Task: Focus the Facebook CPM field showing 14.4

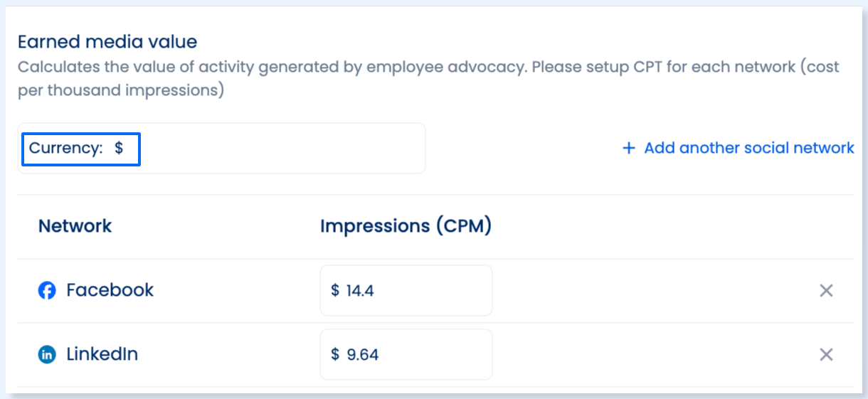Action: click(x=406, y=290)
